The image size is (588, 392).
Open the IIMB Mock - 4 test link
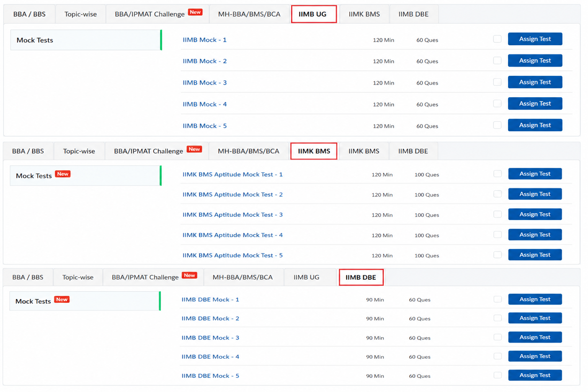pyautogui.click(x=204, y=104)
